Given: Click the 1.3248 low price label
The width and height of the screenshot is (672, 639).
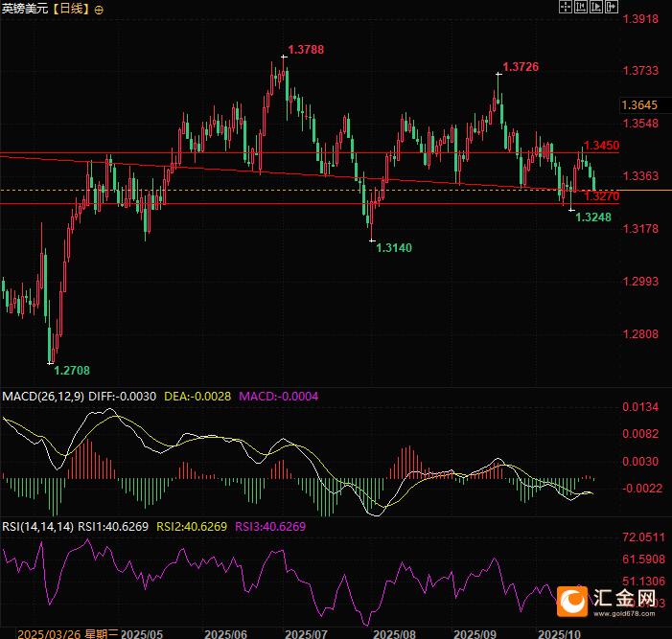Looking at the screenshot, I should (x=593, y=217).
